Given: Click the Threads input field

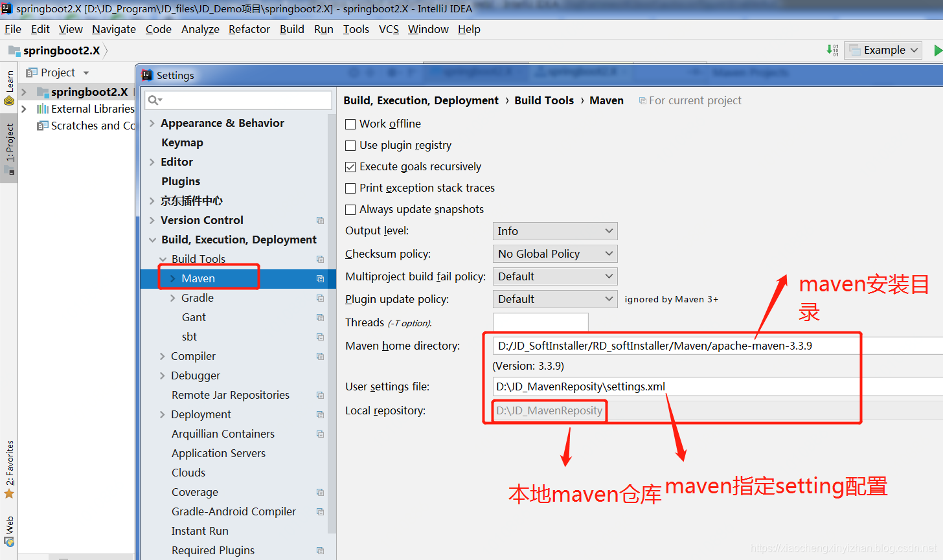Looking at the screenshot, I should pos(541,322).
